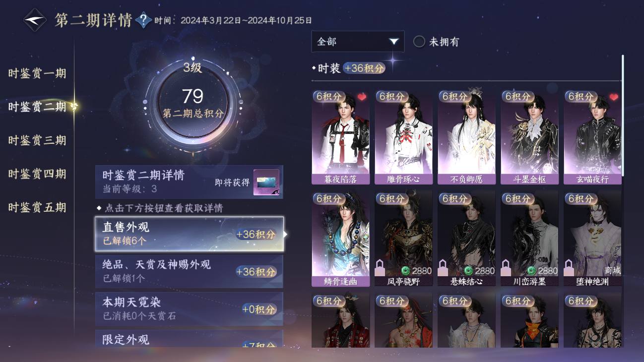Switch to 时鉴赏一期 tab

37,73
